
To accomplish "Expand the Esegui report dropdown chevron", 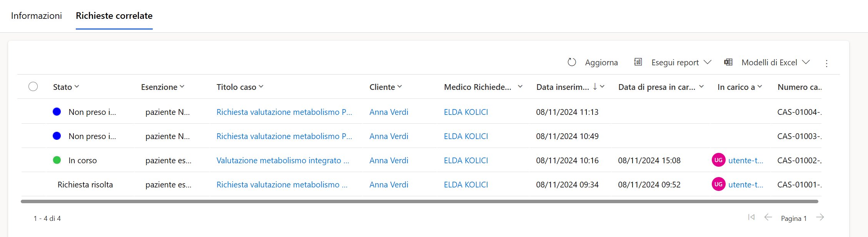I will pyautogui.click(x=707, y=62).
